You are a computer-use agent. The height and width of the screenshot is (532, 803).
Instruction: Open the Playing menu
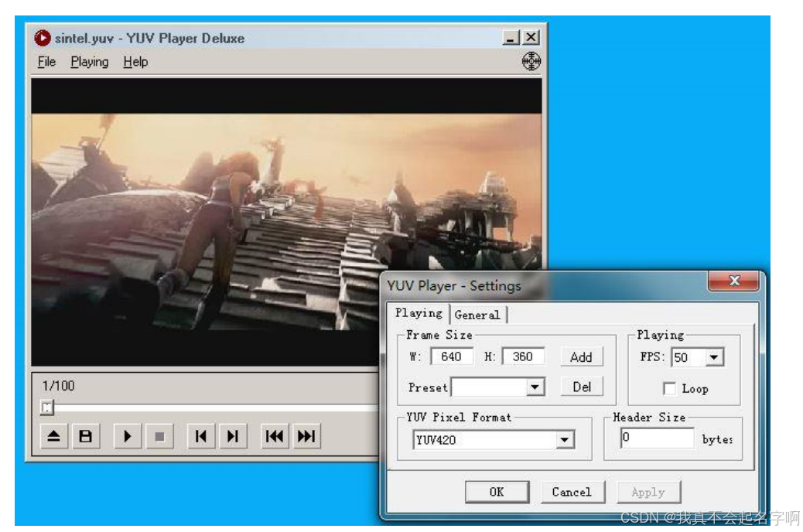(x=90, y=62)
